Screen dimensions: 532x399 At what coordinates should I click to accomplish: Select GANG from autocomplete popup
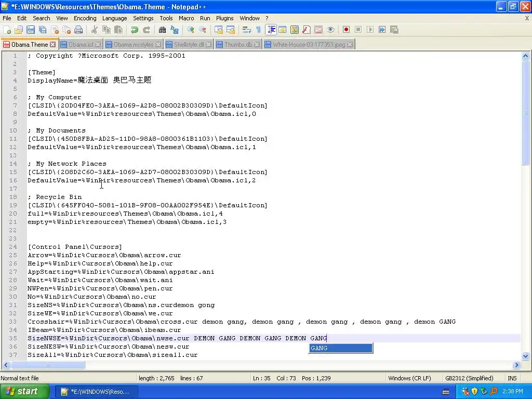[x=341, y=348]
